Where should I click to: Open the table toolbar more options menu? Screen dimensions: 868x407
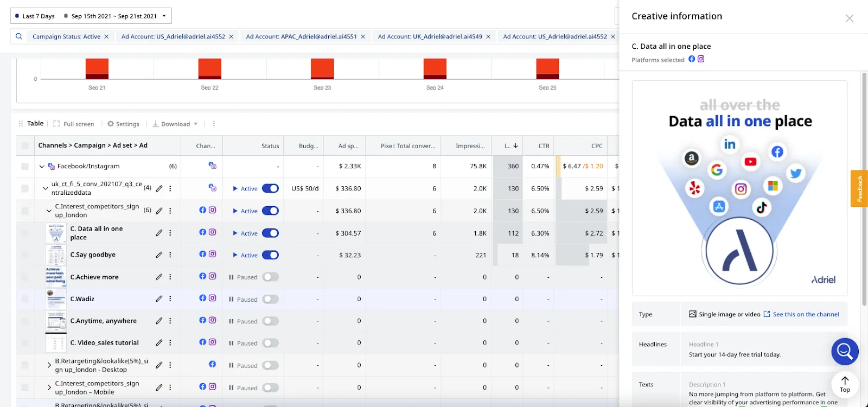click(214, 124)
